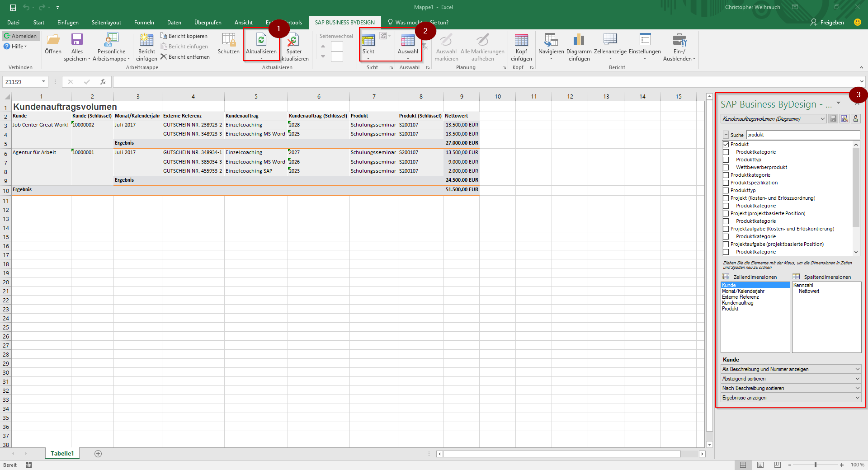Image resolution: width=868 pixels, height=470 pixels.
Task: Click the Bericht einfügen icon
Action: point(146,40)
